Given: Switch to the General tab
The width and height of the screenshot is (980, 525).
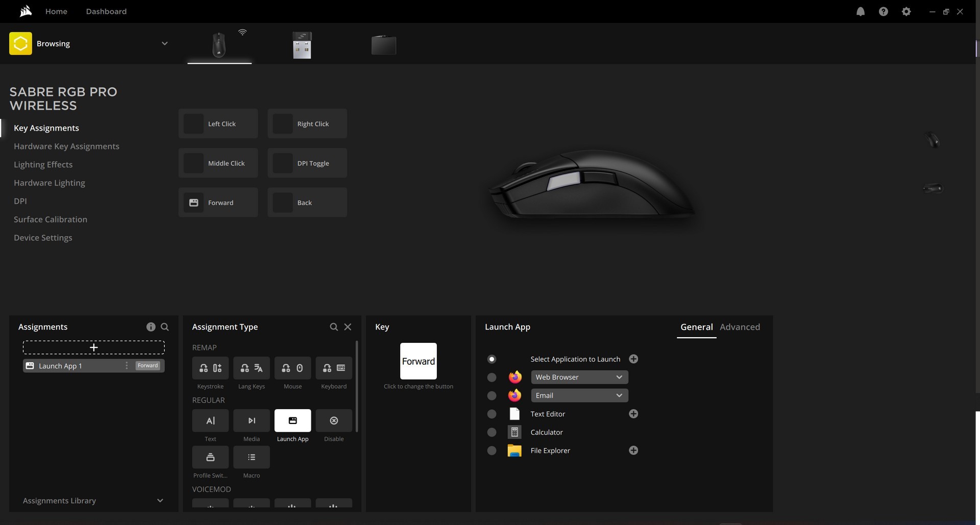Looking at the screenshot, I should [x=696, y=327].
